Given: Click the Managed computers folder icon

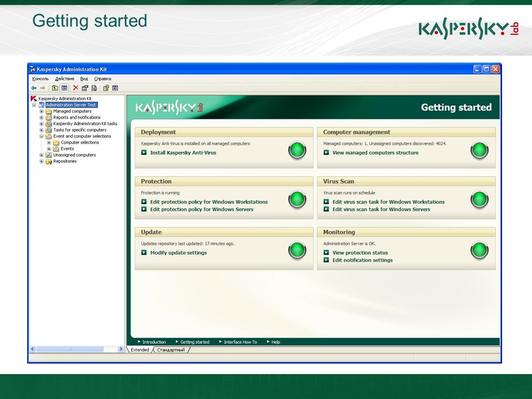Looking at the screenshot, I should (49, 111).
